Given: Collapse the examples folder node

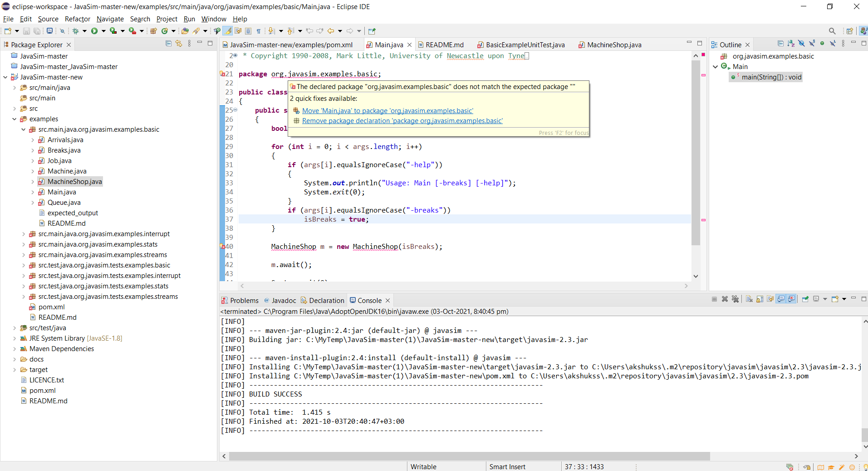Looking at the screenshot, I should click(x=14, y=119).
